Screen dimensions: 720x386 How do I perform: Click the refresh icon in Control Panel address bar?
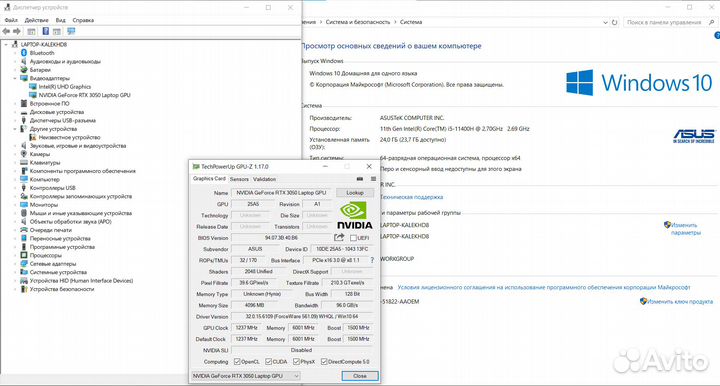coord(614,22)
